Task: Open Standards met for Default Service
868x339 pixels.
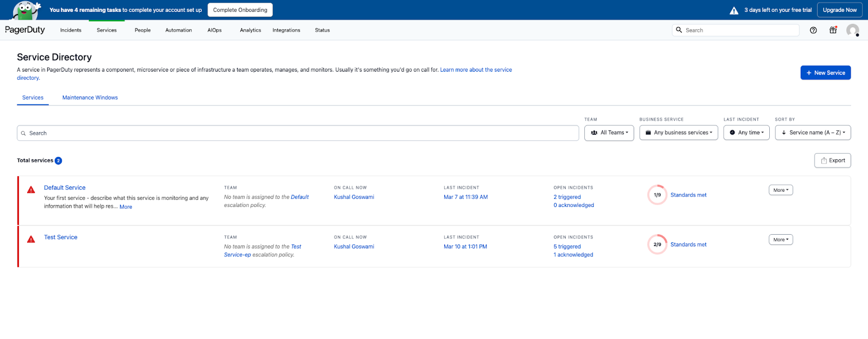Action: pos(688,195)
